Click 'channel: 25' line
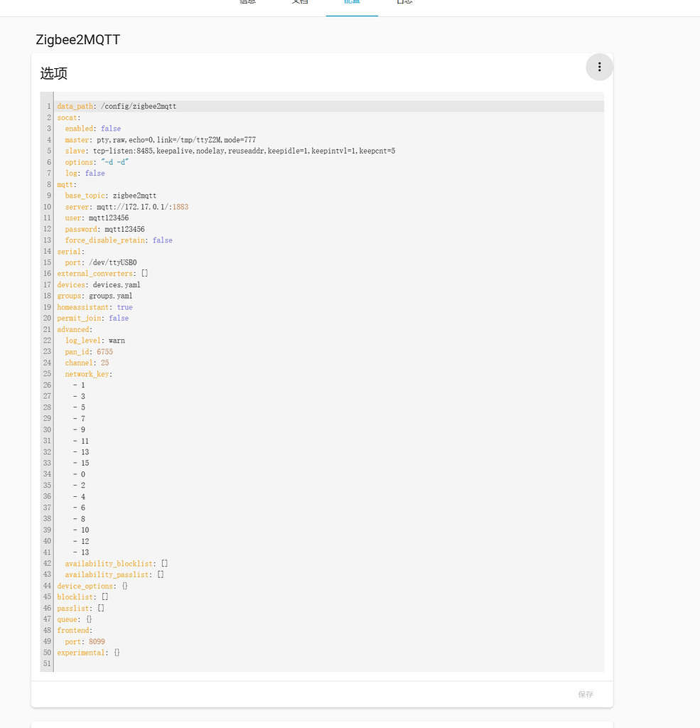Viewport: 700px width, 728px height. click(x=87, y=363)
